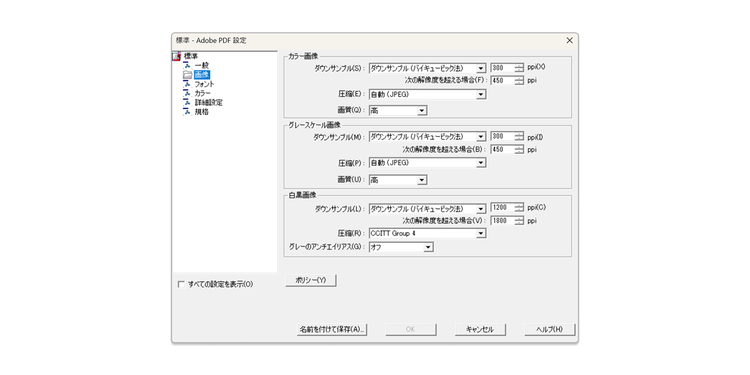Screen dimensions: 750x375
Task: Select フォント in the settings tree
Action: (204, 84)
